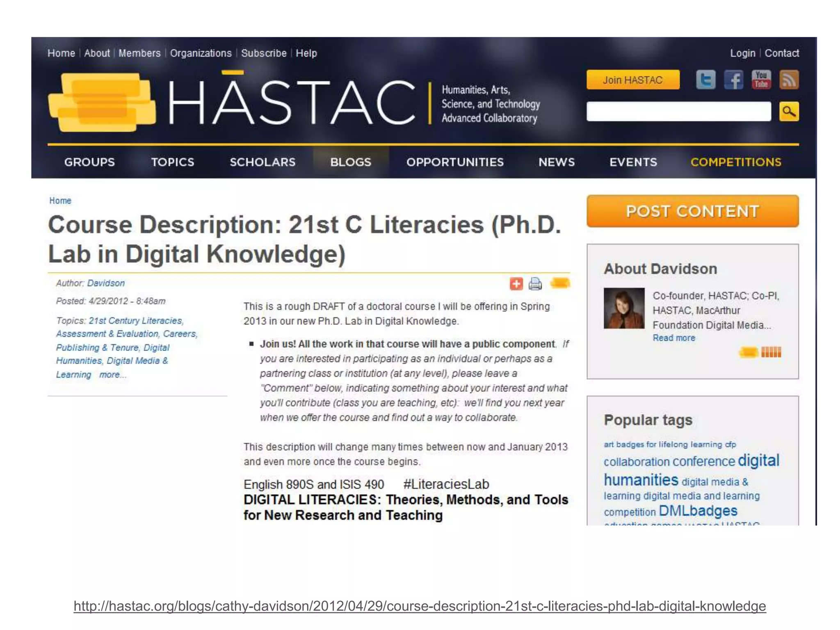Open the Assessment & Evaluation topic
The height and width of the screenshot is (630, 840).
(x=107, y=334)
